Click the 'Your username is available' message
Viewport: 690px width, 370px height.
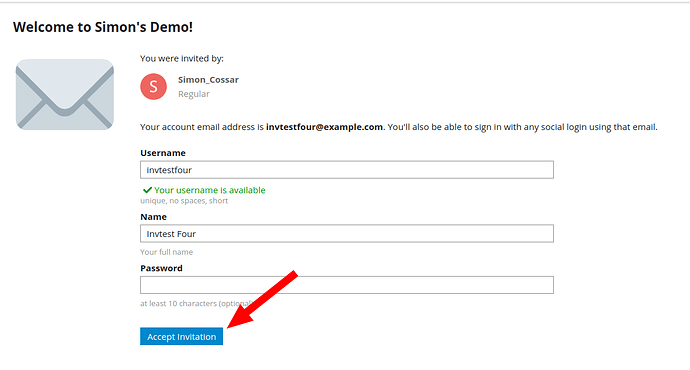pyautogui.click(x=209, y=190)
